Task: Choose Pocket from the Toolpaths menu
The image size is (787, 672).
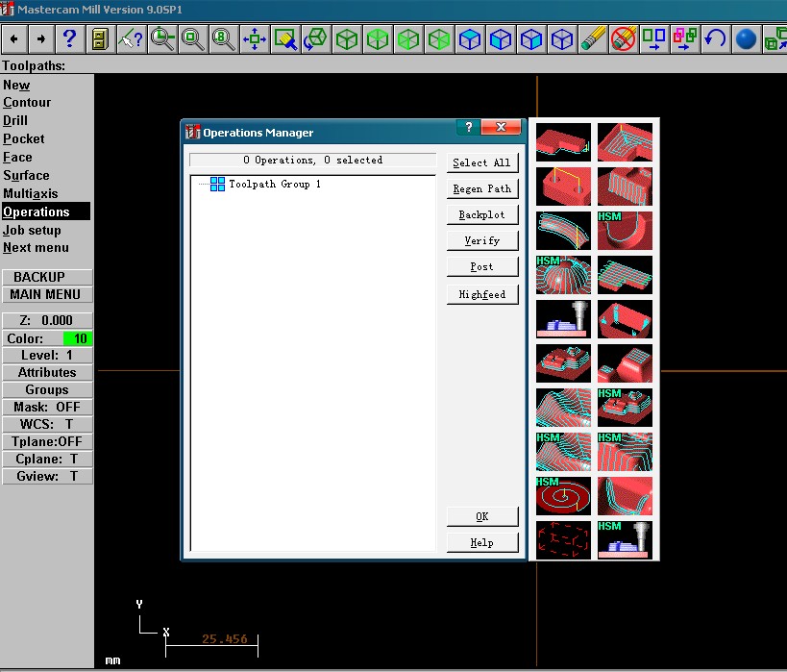Action: [24, 138]
